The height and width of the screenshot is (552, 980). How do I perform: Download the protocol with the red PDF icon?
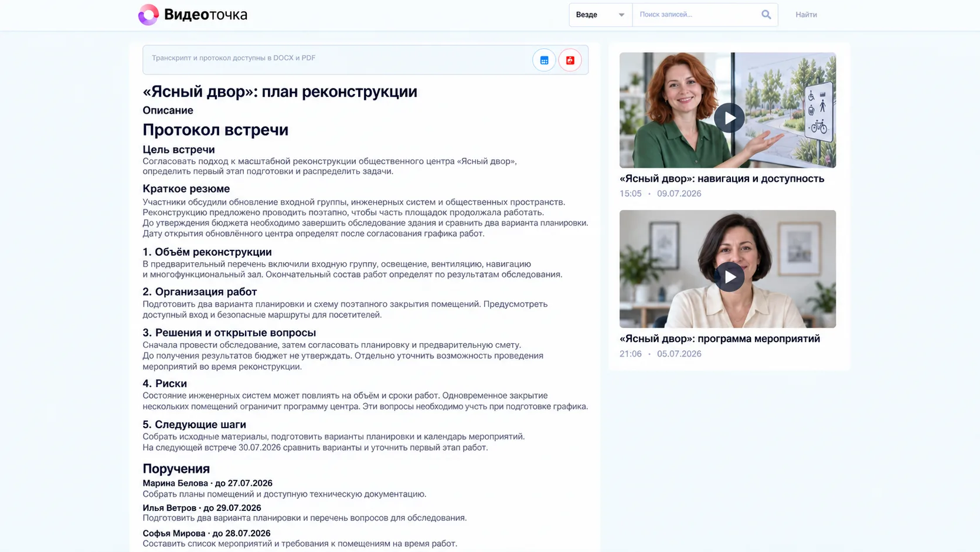click(570, 60)
